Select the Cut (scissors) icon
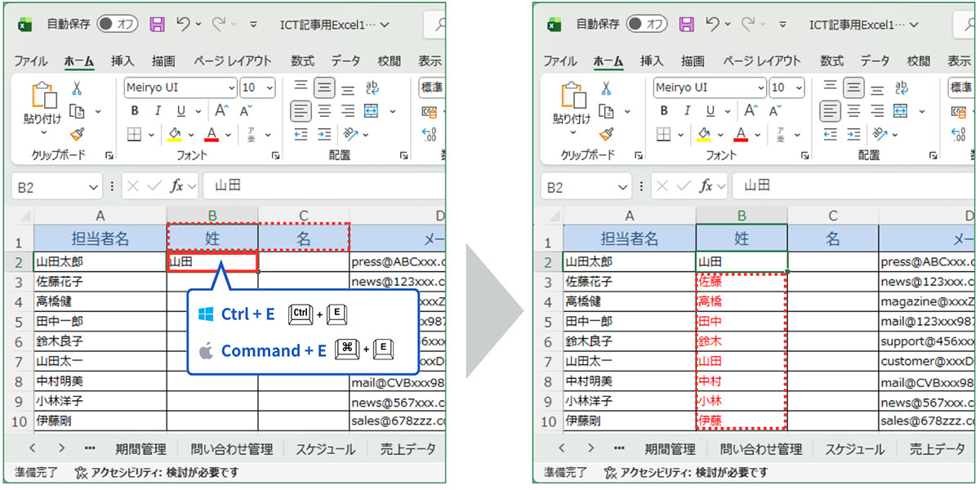 tap(77, 89)
